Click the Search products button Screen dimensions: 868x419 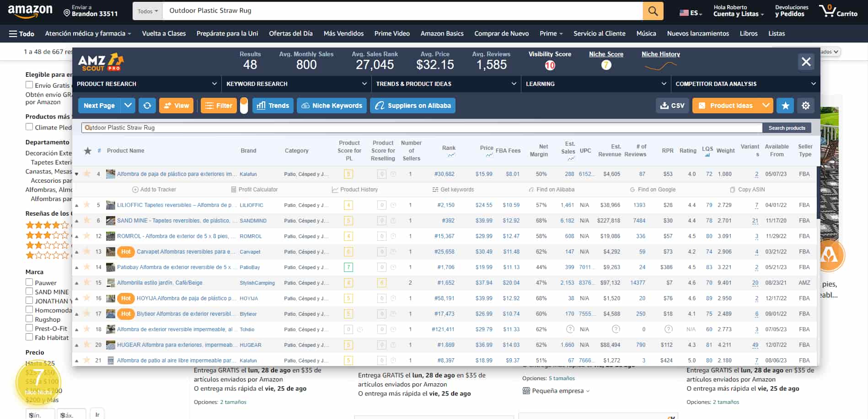(x=787, y=128)
